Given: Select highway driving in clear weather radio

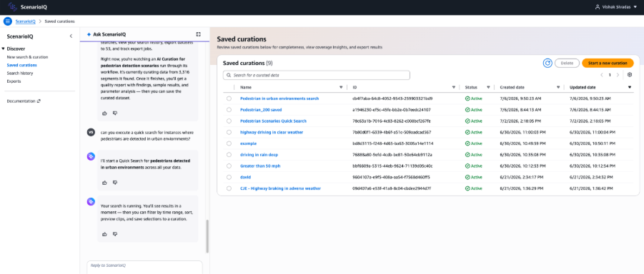Looking at the screenshot, I should click(229, 132).
